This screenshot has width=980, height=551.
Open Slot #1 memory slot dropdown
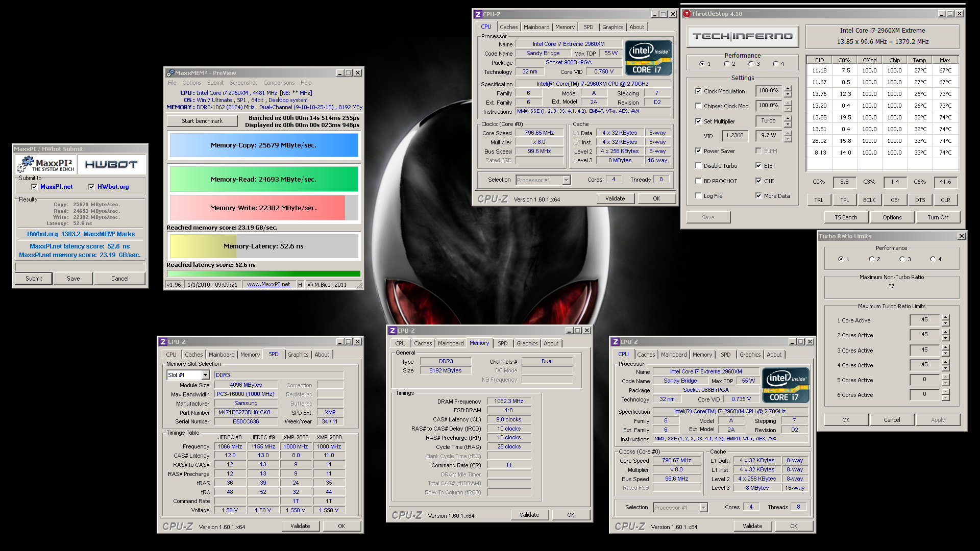pos(205,375)
